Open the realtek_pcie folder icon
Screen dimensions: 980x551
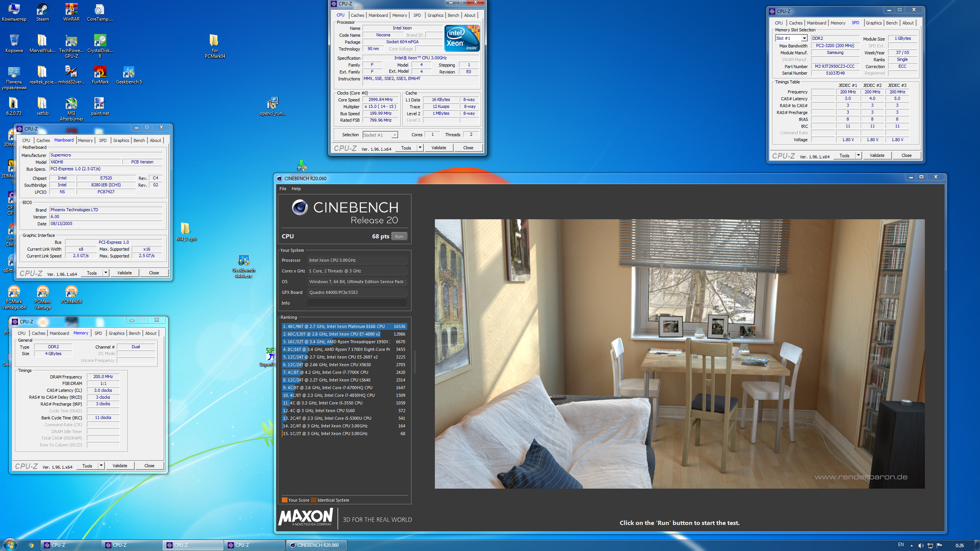click(42, 75)
